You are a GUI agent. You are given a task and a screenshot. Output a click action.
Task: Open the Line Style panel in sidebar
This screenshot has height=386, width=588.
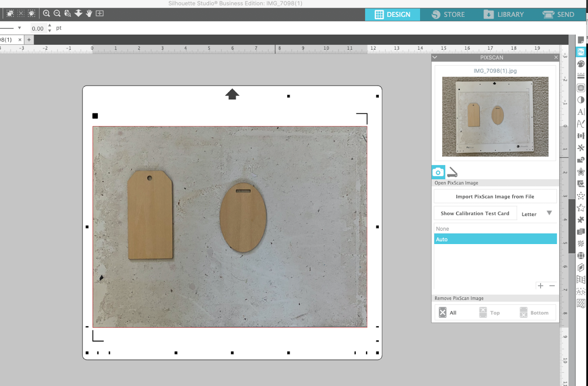pos(581,76)
